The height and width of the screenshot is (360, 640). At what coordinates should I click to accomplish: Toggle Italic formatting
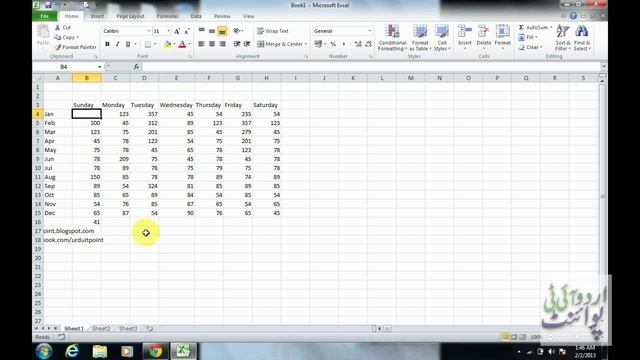pos(118,44)
